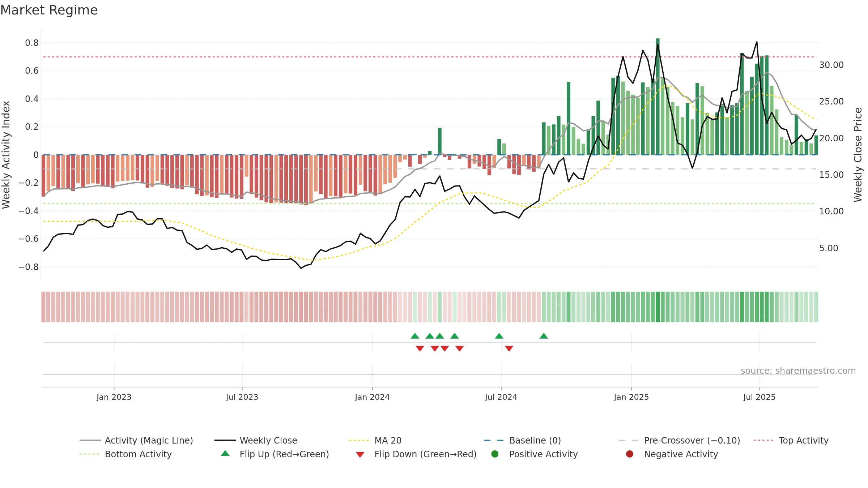Viewport: 868px width, 488px height.
Task: Click the Jul 2025 x-axis label
Action: tap(759, 397)
